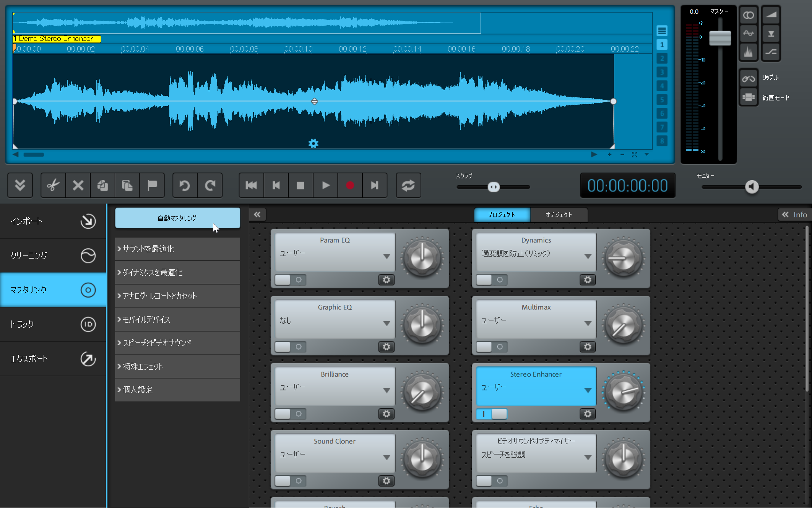Open Sound Cloner settings gear
This screenshot has height=508, width=812.
tap(387, 481)
